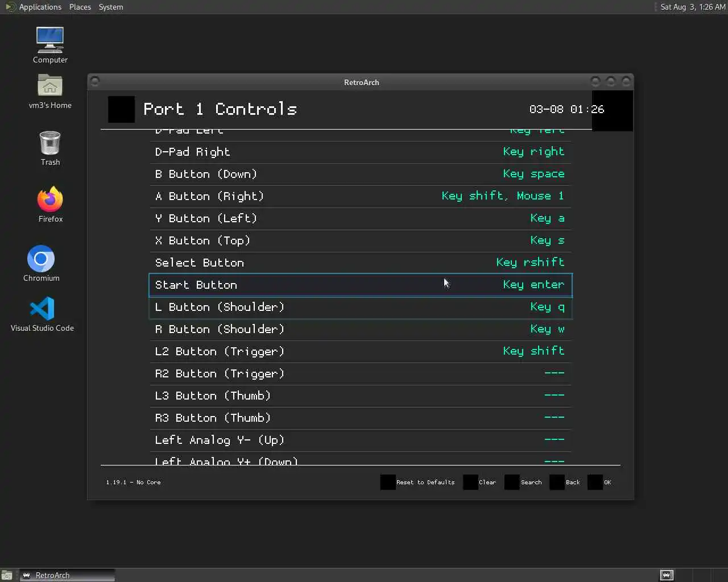Click the RetroArch window title bar

tap(361, 82)
